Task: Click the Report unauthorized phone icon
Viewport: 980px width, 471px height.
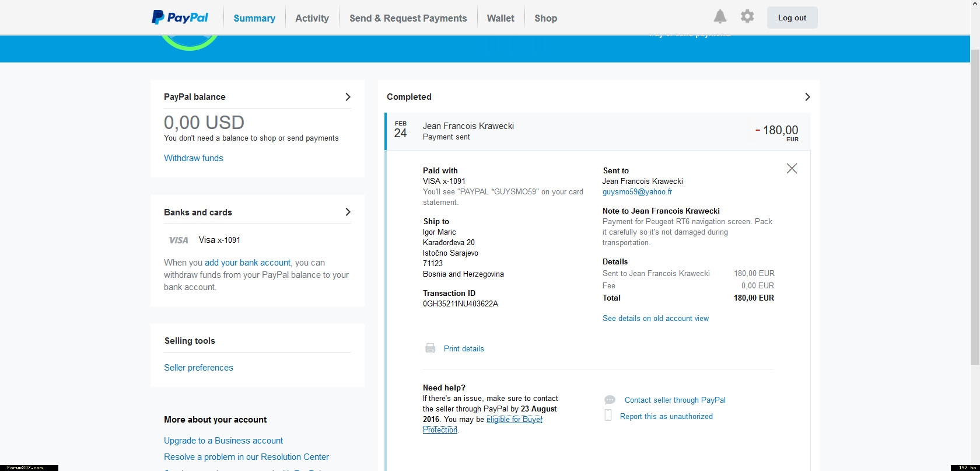Action: point(608,416)
